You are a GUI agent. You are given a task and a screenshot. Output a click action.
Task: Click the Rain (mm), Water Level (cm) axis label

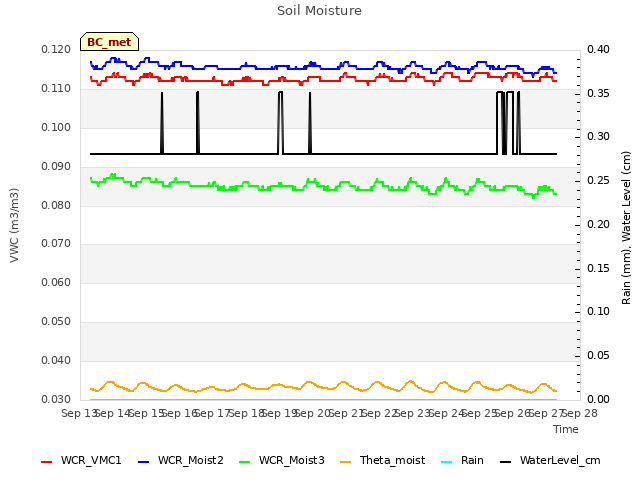click(x=626, y=228)
